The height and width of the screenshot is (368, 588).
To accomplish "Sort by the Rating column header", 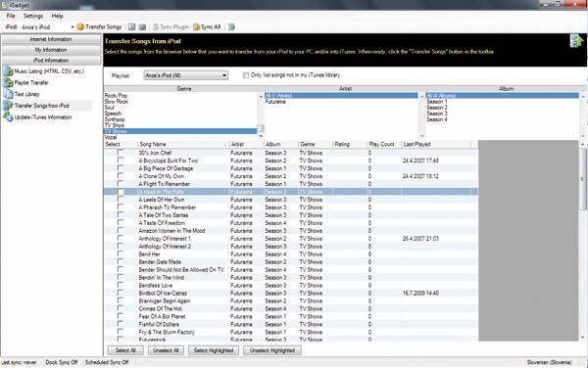I will 349,144.
